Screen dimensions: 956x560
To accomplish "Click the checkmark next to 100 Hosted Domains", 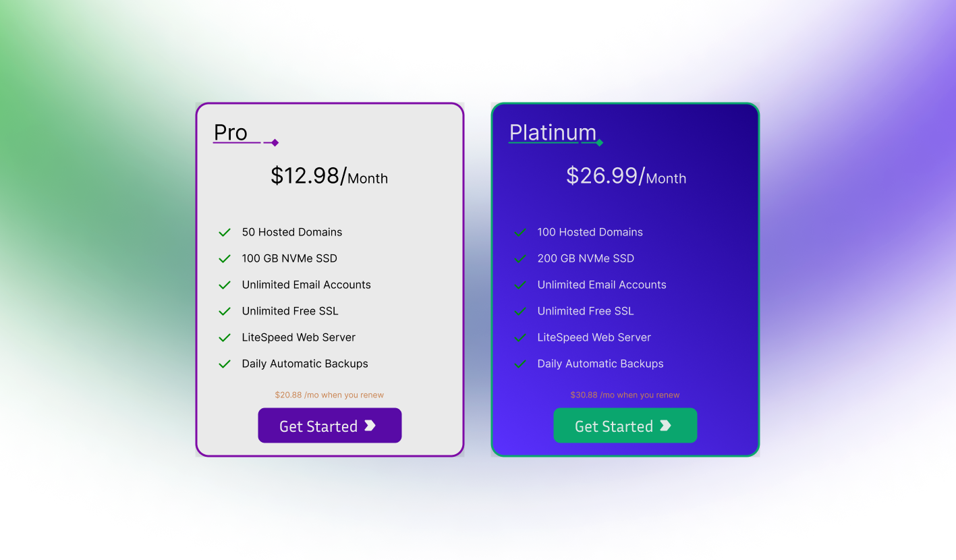I will click(520, 232).
